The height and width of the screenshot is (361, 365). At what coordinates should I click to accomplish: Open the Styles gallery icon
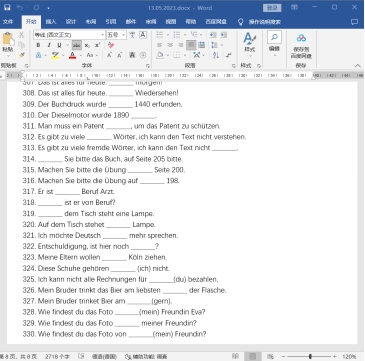tap(250, 42)
